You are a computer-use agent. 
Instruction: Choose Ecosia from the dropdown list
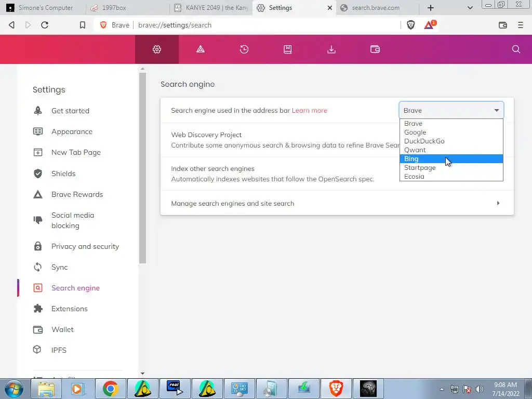pos(451,177)
